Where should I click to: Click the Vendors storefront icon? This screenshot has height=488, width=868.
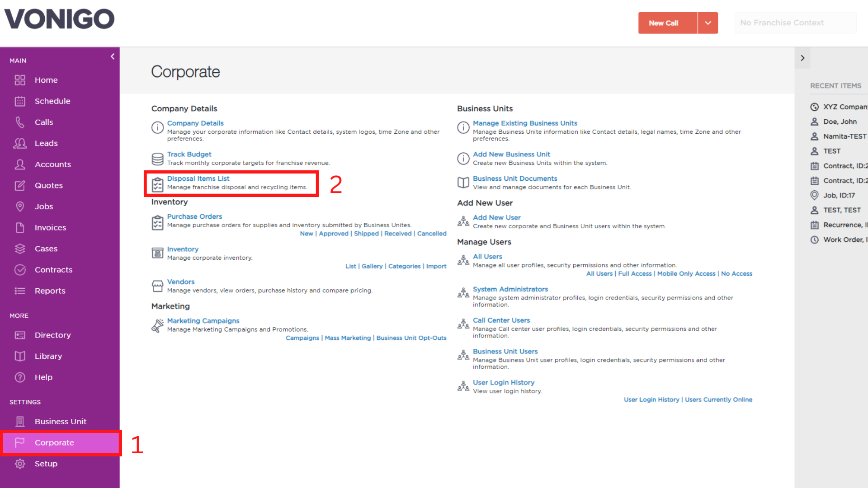click(157, 286)
